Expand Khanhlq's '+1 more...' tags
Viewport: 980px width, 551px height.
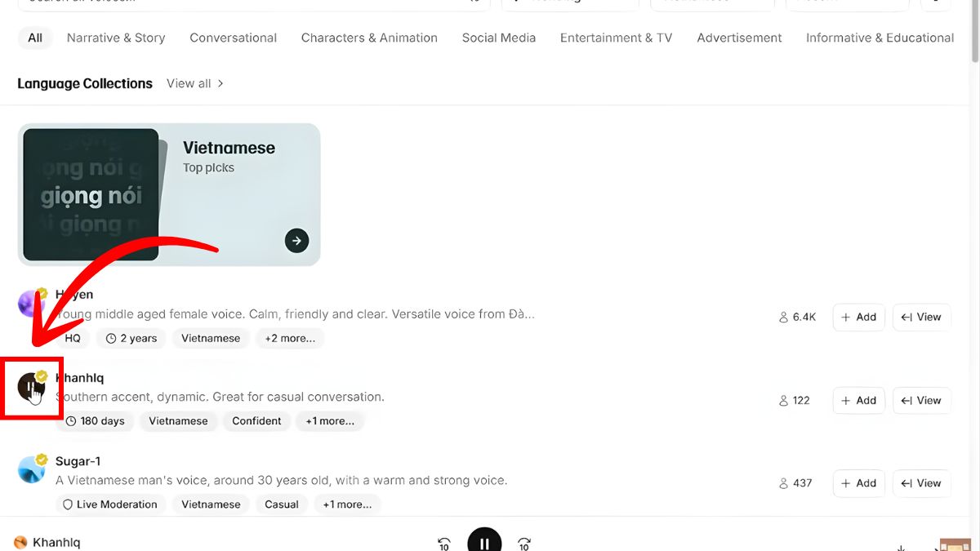point(330,421)
